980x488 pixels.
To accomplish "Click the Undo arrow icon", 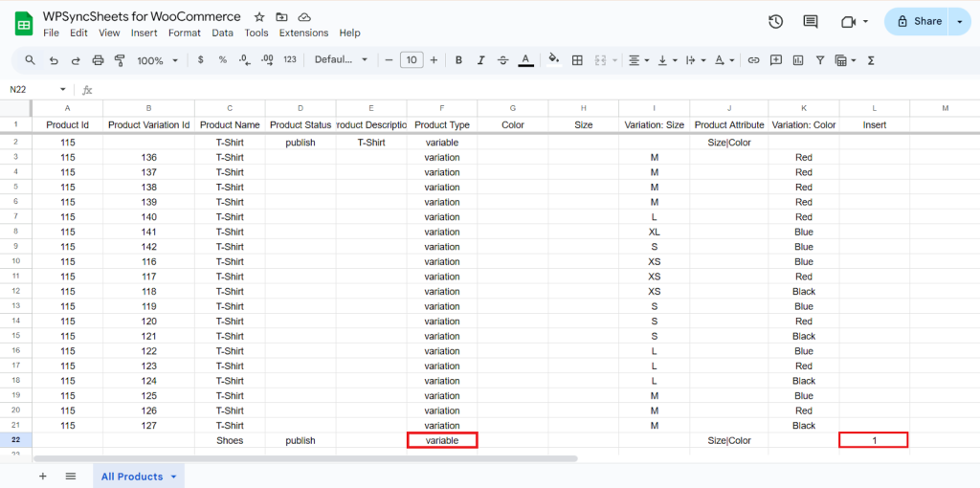I will pyautogui.click(x=54, y=60).
